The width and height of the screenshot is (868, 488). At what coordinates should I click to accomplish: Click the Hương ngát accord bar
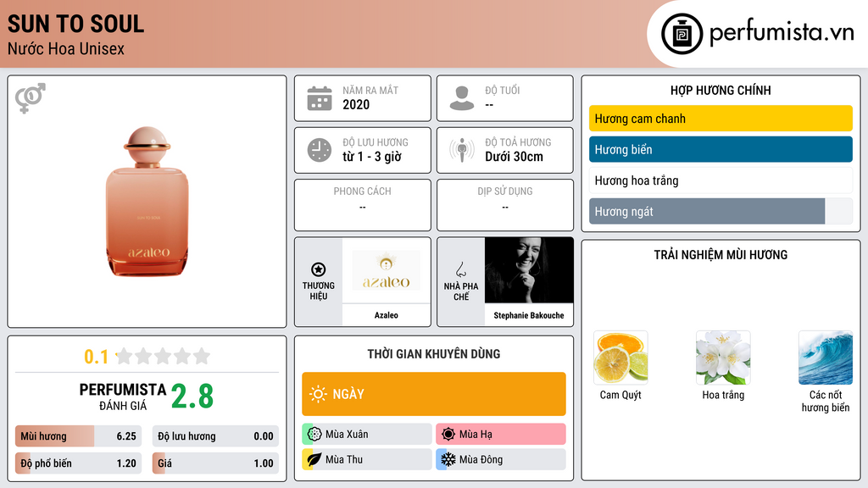pyautogui.click(x=721, y=211)
